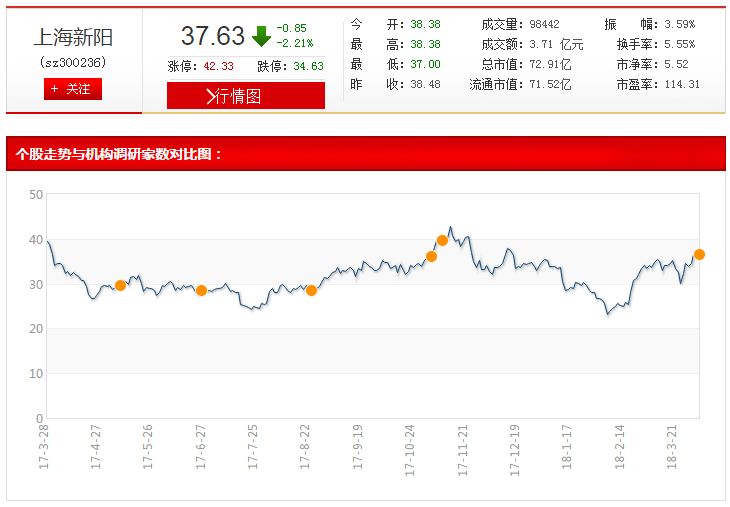Click the orange survey marker at 17-6-27
Viewport: 730px width, 507px height.
click(x=202, y=291)
